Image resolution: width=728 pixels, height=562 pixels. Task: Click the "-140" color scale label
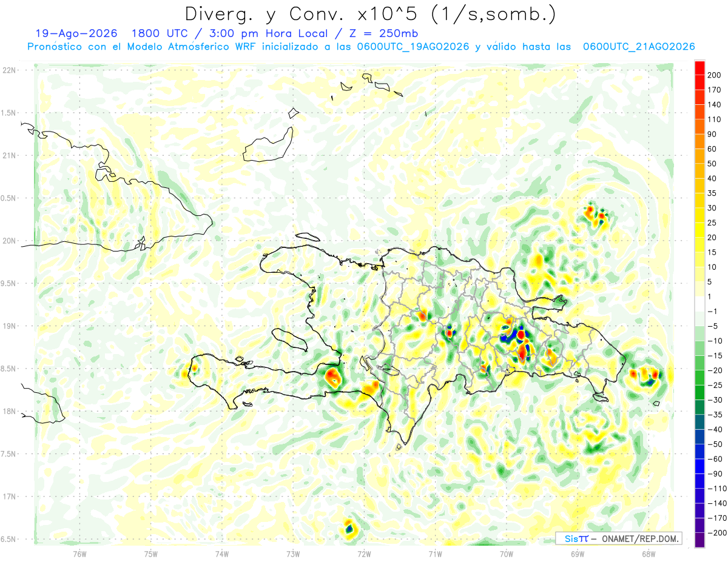coord(717,503)
